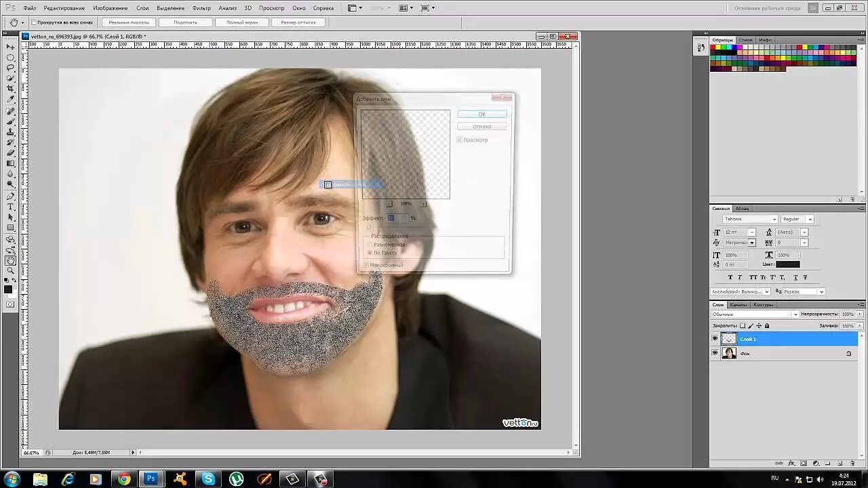
Task: Open the Tahoma font family dropdown
Action: pos(773,219)
